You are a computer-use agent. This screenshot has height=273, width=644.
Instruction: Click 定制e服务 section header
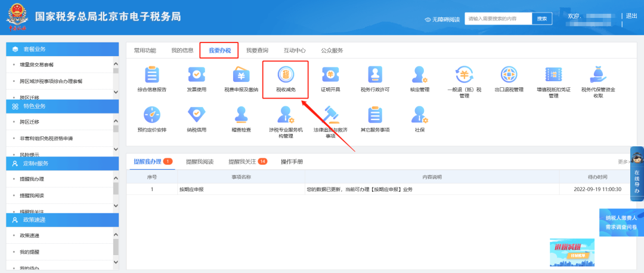[x=63, y=164]
